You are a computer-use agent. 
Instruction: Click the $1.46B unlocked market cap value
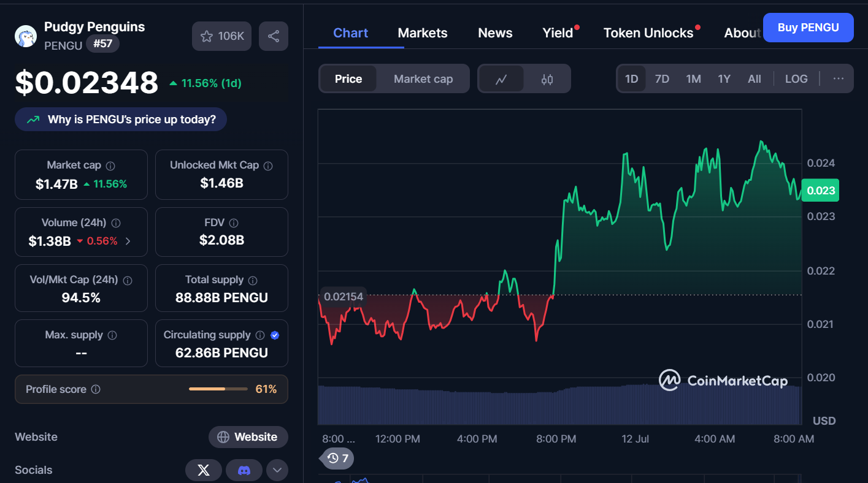[221, 183]
